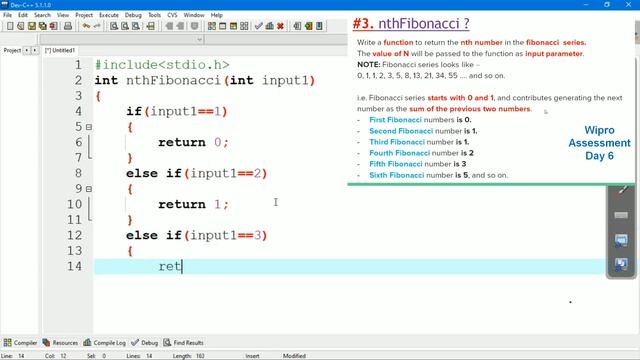Click the right arrow beside Project tab
Screen dimensions: 640x360
point(34,50)
